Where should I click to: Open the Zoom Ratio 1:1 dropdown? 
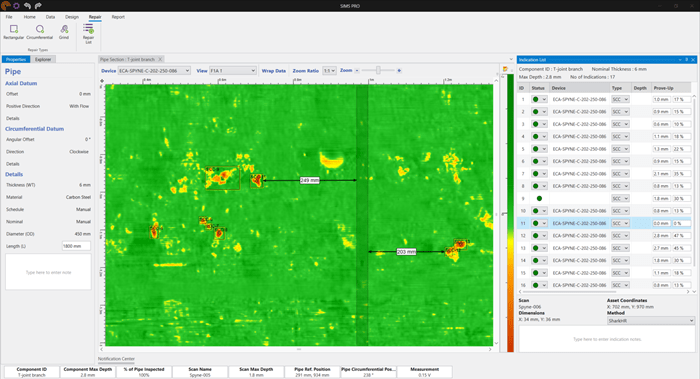pos(329,71)
